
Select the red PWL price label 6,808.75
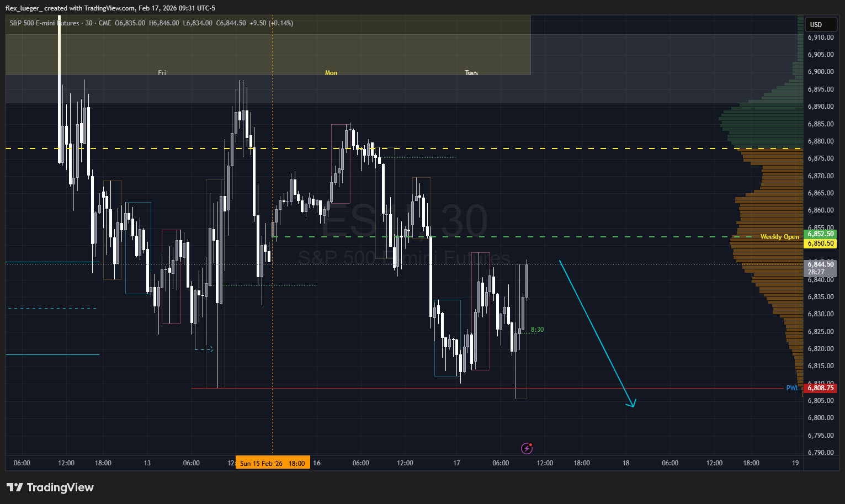820,388
